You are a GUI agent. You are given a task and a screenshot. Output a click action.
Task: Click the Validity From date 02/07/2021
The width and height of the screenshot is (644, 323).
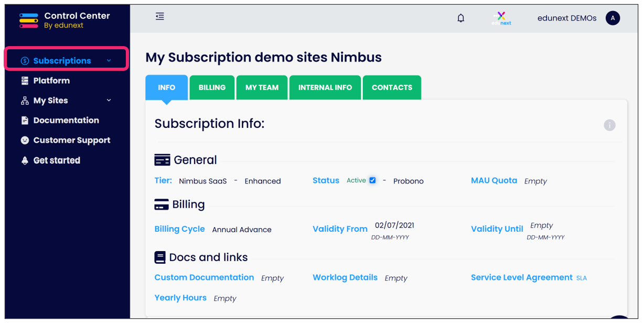coord(394,225)
